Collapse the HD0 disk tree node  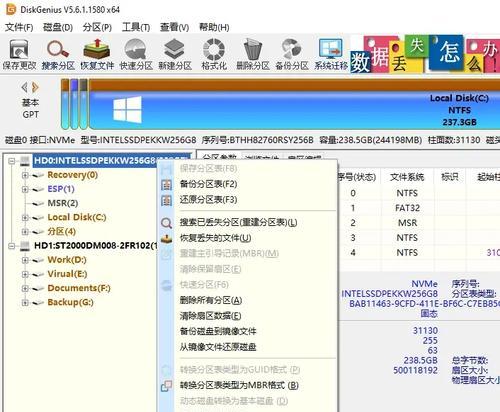[12, 161]
